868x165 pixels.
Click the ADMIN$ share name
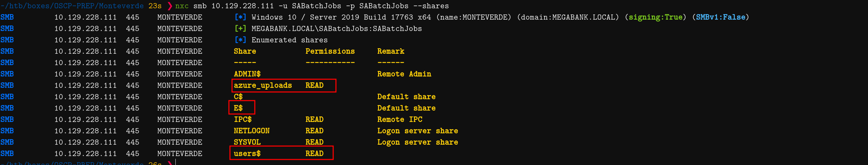point(247,74)
